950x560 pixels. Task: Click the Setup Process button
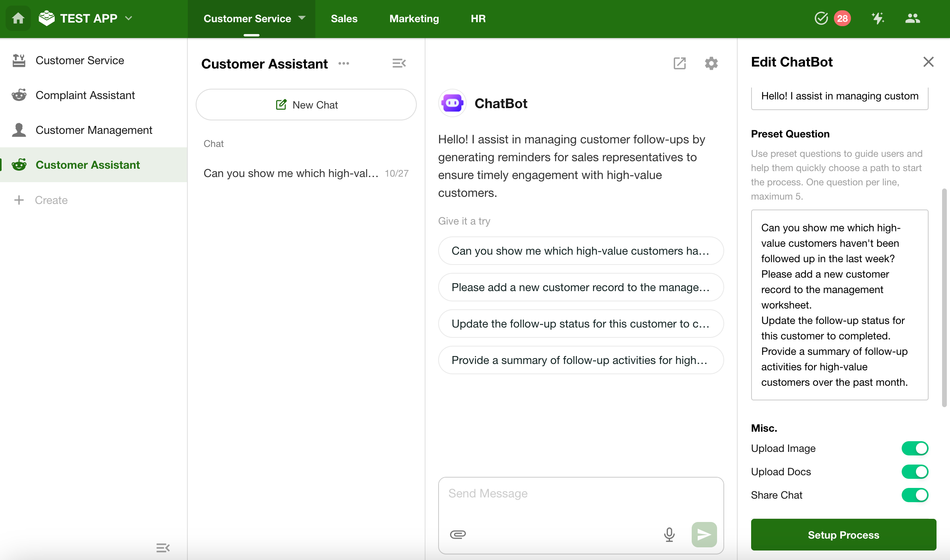(843, 535)
